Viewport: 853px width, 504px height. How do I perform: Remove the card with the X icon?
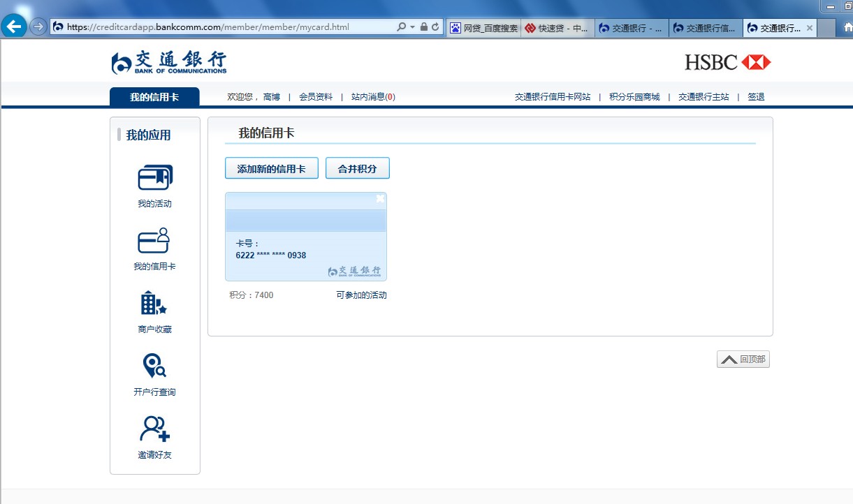tap(380, 199)
